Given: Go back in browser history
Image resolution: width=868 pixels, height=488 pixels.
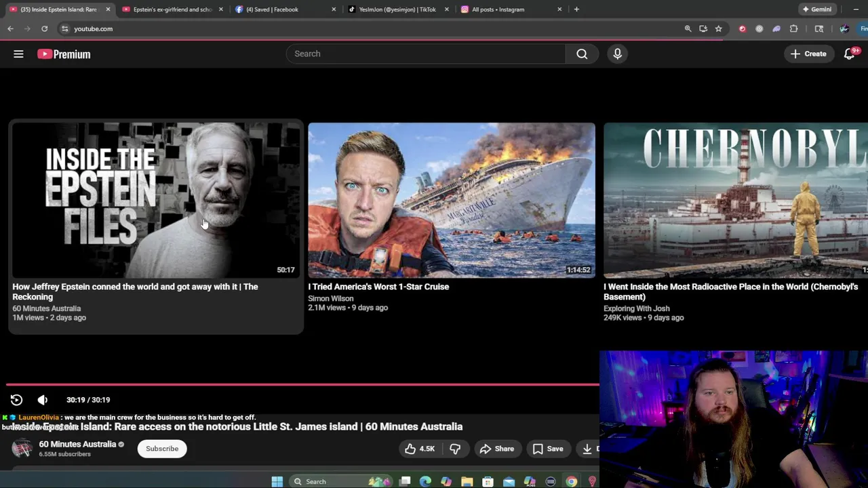Looking at the screenshot, I should click(10, 28).
